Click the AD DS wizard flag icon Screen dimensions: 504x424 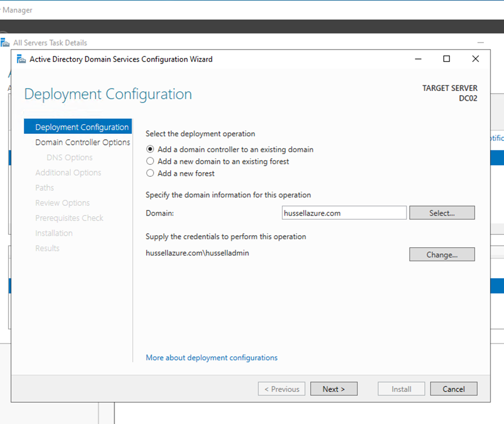(21, 59)
